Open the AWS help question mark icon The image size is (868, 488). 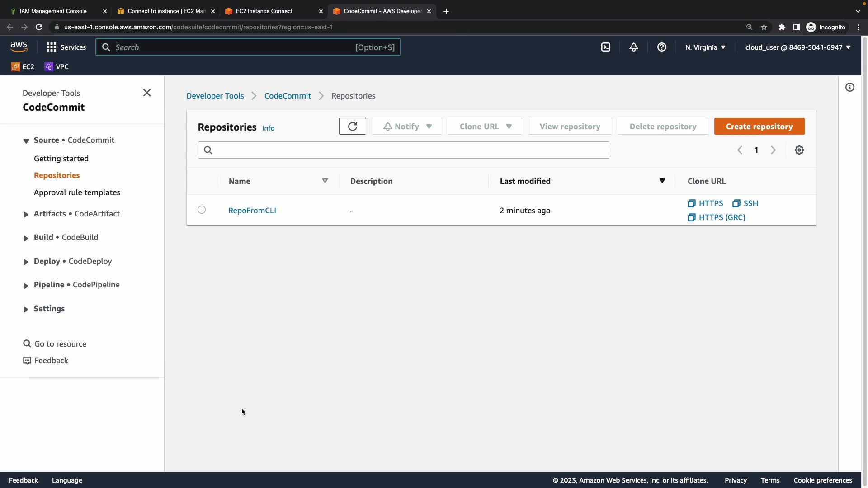click(x=661, y=47)
